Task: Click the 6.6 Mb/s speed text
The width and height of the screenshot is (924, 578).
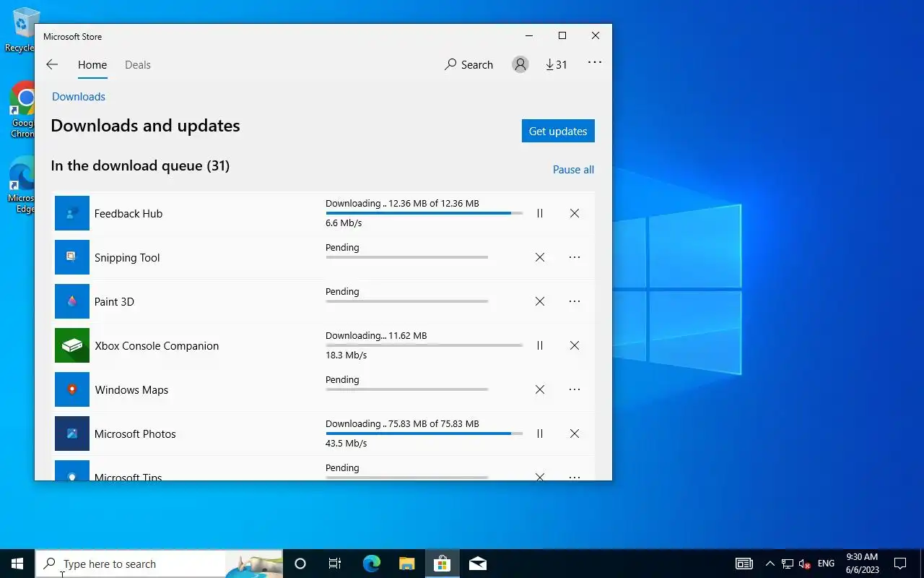Action: [344, 223]
